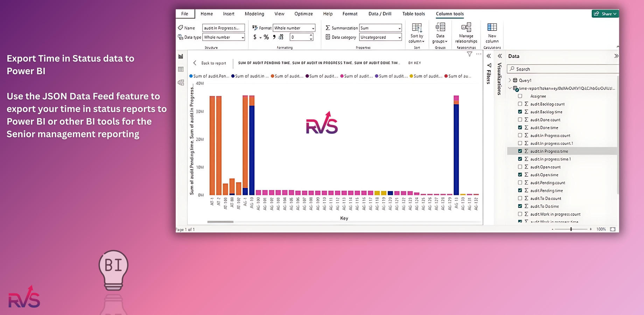
Task: Click the Manage relationships icon
Action: click(466, 27)
